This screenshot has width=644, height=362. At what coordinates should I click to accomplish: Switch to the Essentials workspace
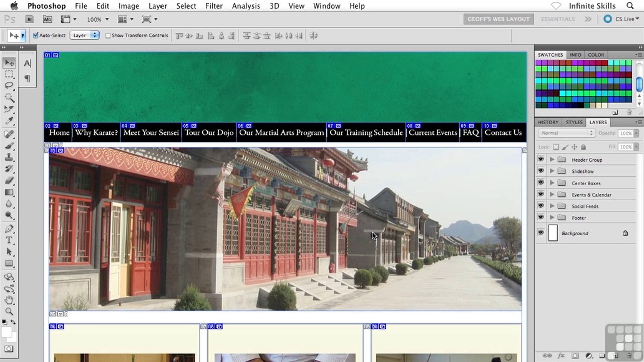coord(557,19)
